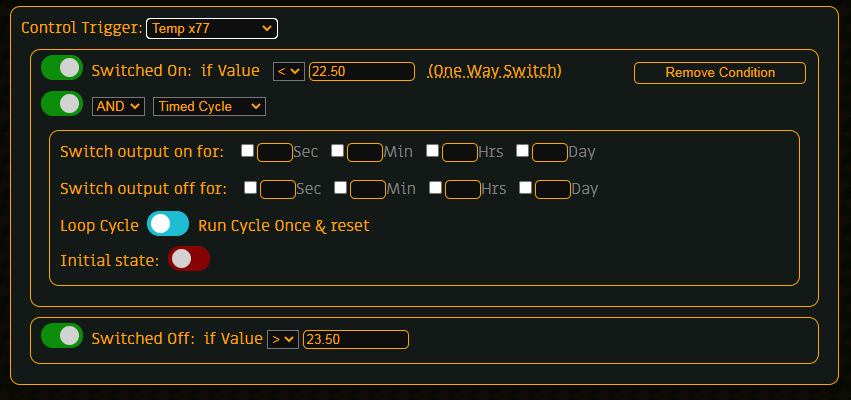This screenshot has width=851, height=400.
Task: Open the AND logic operator dropdown
Action: (x=119, y=106)
